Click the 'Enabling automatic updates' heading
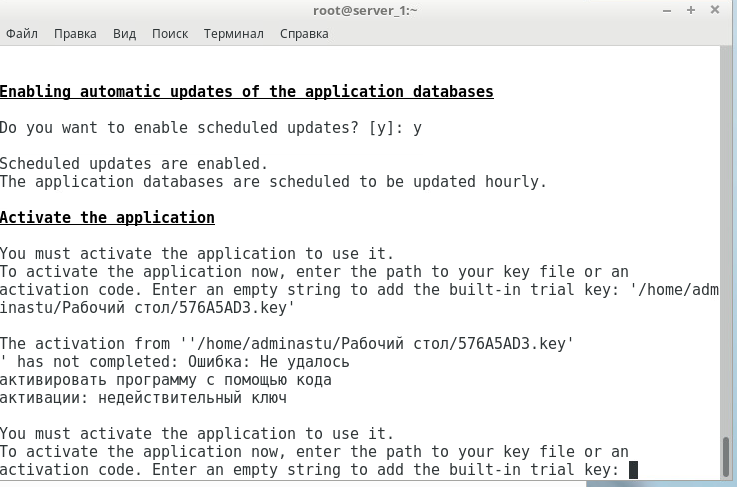The height and width of the screenshot is (487, 737). 246,92
